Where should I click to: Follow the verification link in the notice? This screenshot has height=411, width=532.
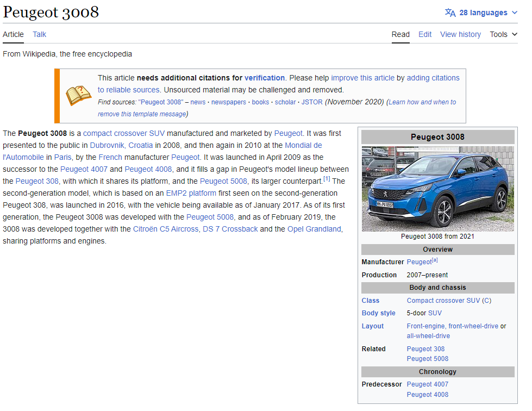pyautogui.click(x=264, y=78)
